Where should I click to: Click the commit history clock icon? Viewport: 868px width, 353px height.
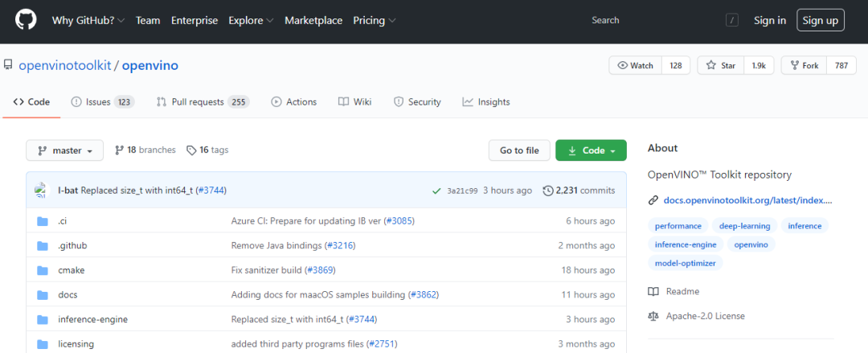548,191
